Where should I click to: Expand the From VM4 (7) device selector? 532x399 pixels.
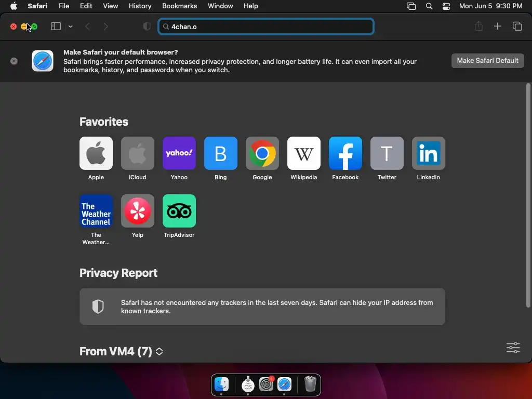tap(159, 352)
